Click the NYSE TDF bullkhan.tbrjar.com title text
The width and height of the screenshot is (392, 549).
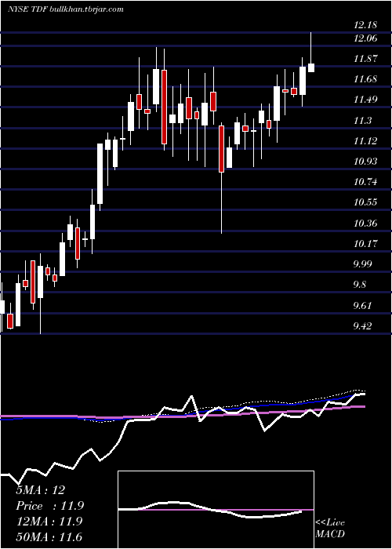(65, 9)
